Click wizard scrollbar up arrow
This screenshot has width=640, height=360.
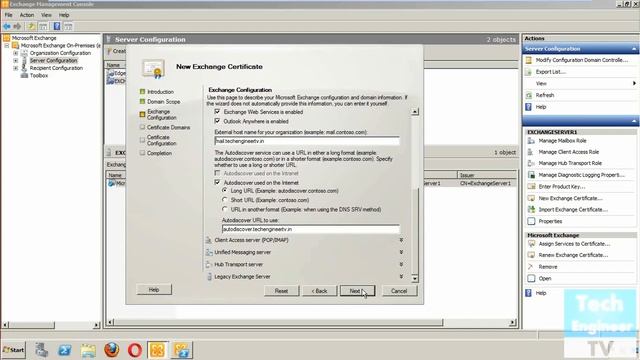point(415,111)
